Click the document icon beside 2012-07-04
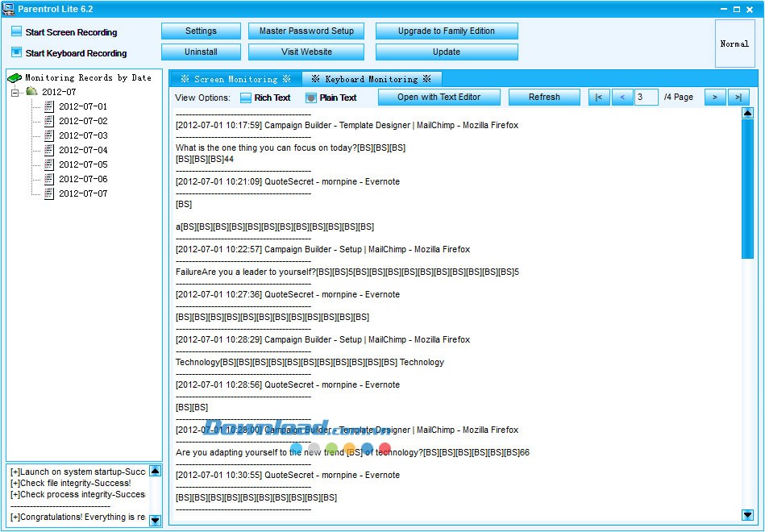 (x=49, y=150)
